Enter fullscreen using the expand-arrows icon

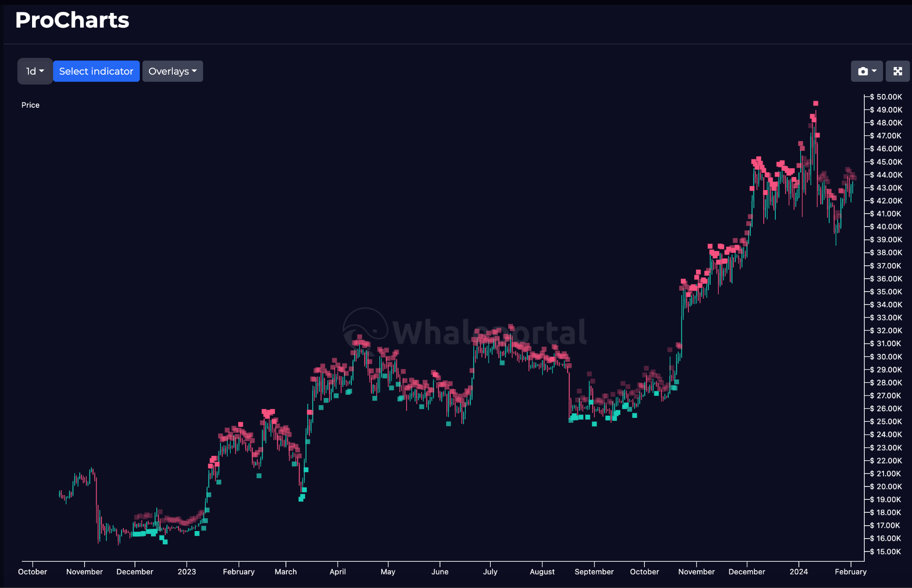(x=898, y=71)
